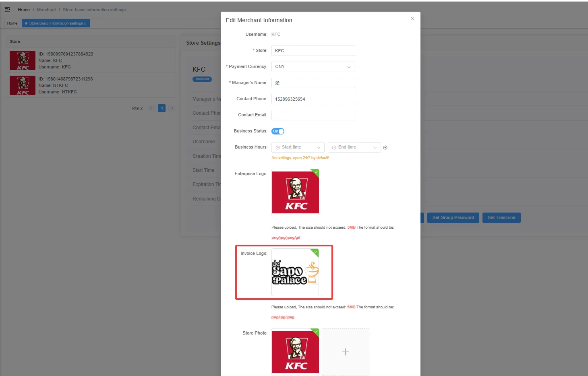The height and width of the screenshot is (376, 588).
Task: Click Store basic information settings breadcrumb
Action: 94,10
